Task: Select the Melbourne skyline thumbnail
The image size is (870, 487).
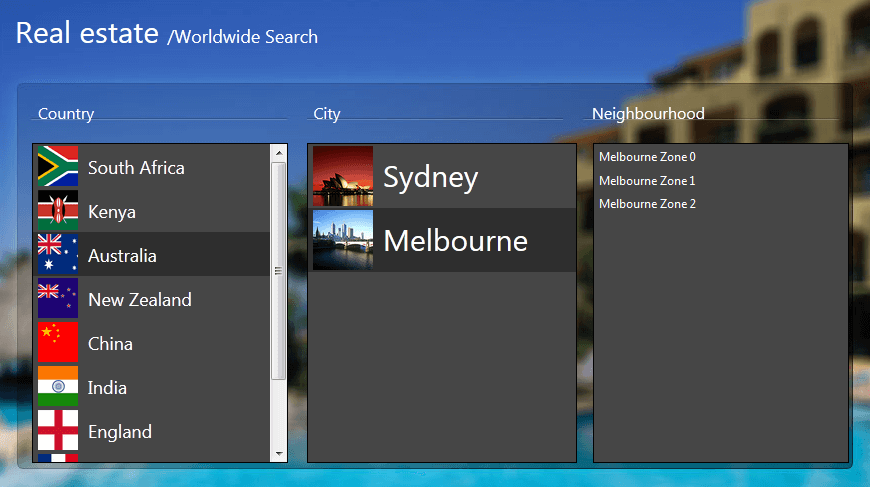Action: pos(343,240)
